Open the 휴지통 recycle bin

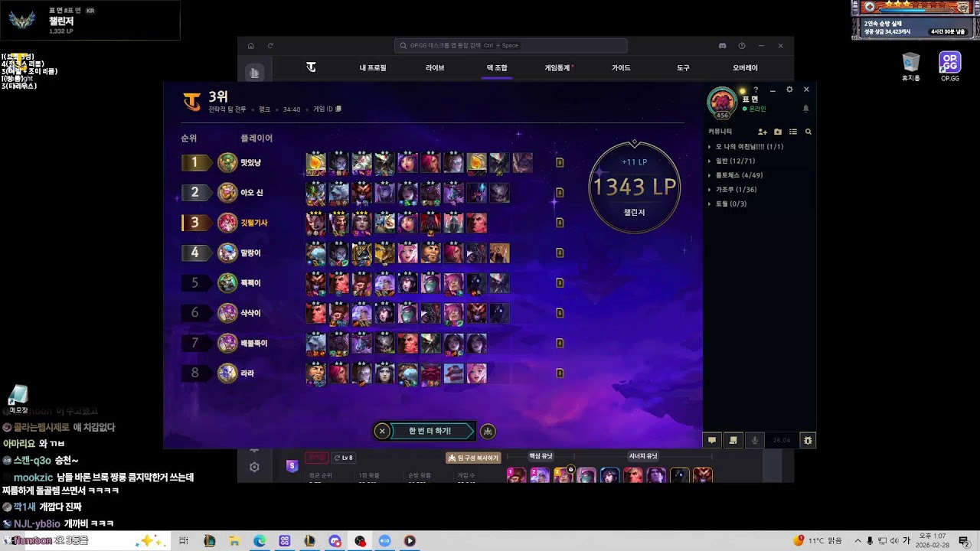(x=910, y=67)
